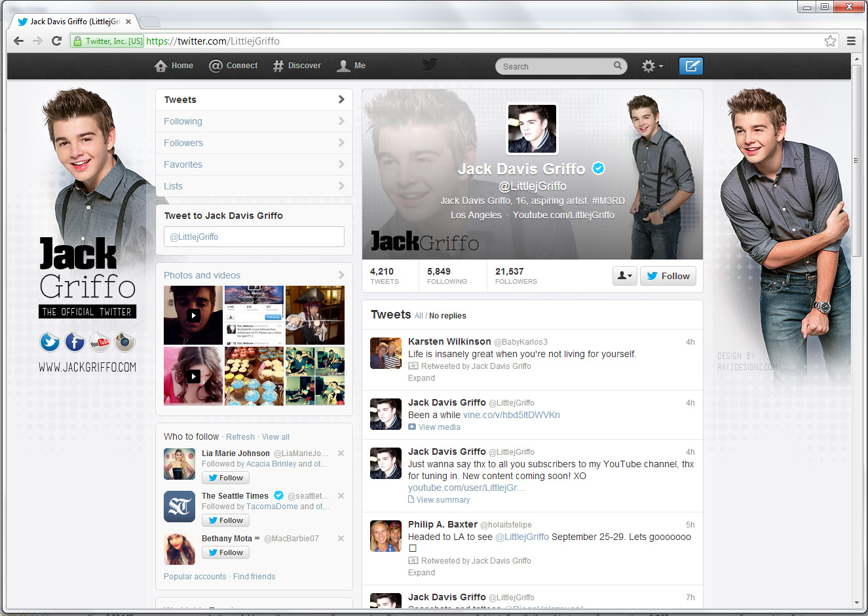Viewport: 868px width, 616px height.
Task: Click the Twitter bird logo in navbar
Action: click(430, 65)
